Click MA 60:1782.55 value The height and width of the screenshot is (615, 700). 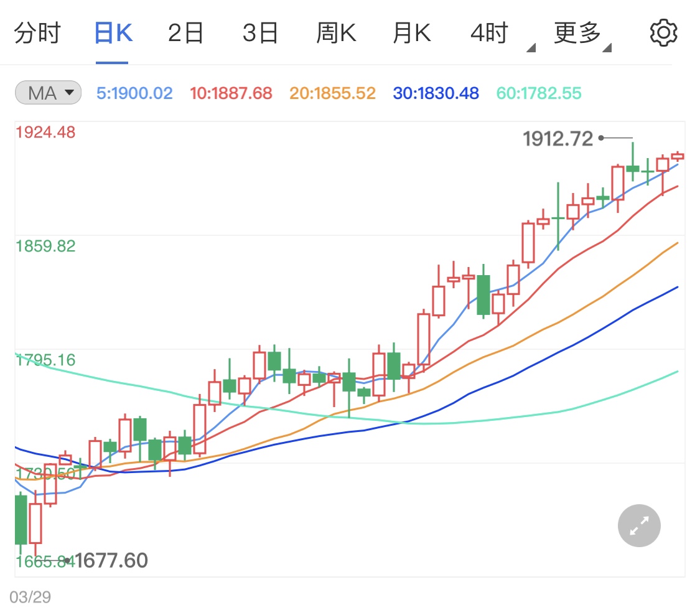(x=539, y=93)
